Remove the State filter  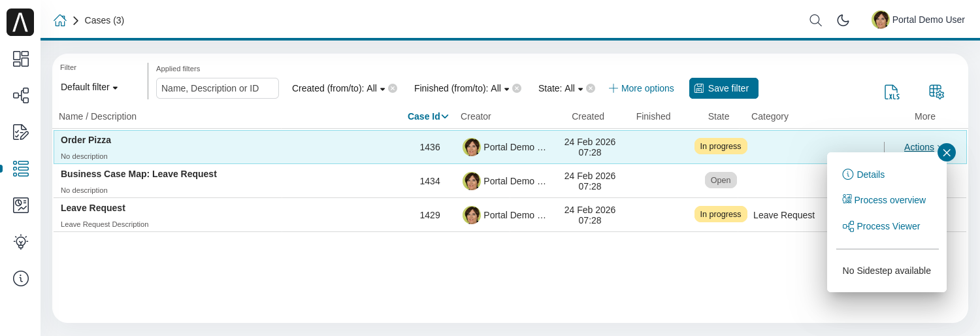[591, 88]
